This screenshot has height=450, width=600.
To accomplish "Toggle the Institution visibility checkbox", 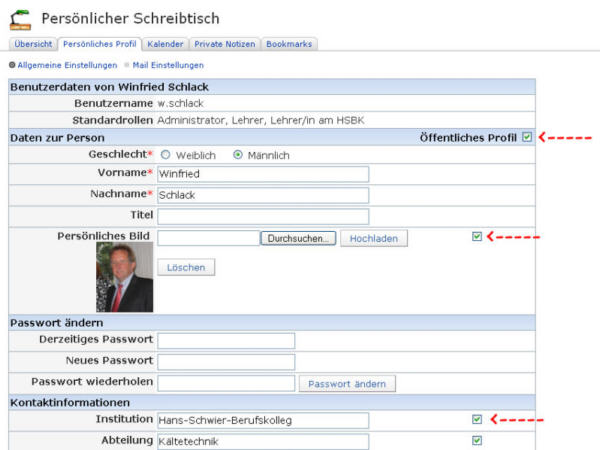I will click(x=477, y=419).
